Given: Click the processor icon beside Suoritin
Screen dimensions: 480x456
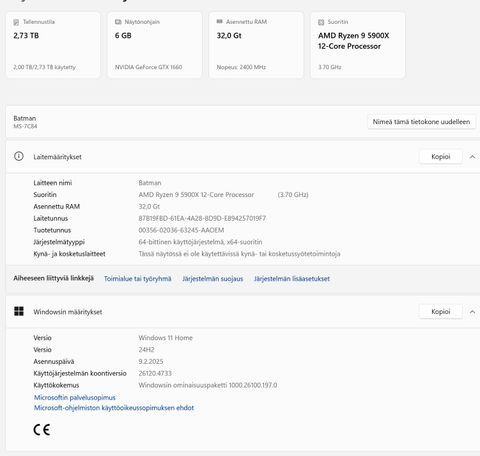Looking at the screenshot, I should pyautogui.click(x=321, y=22).
